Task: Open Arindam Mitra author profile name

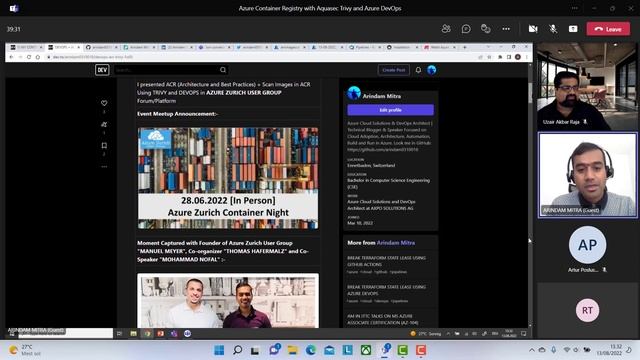Action: click(x=382, y=96)
